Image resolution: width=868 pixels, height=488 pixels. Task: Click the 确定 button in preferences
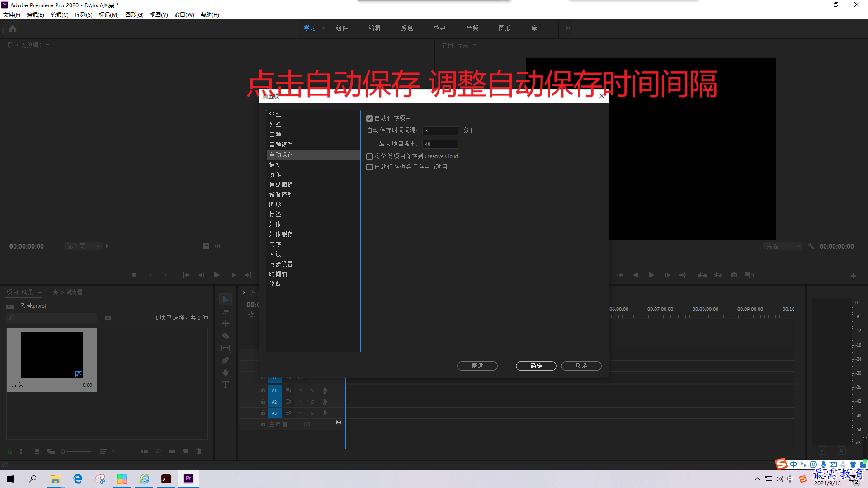(536, 366)
